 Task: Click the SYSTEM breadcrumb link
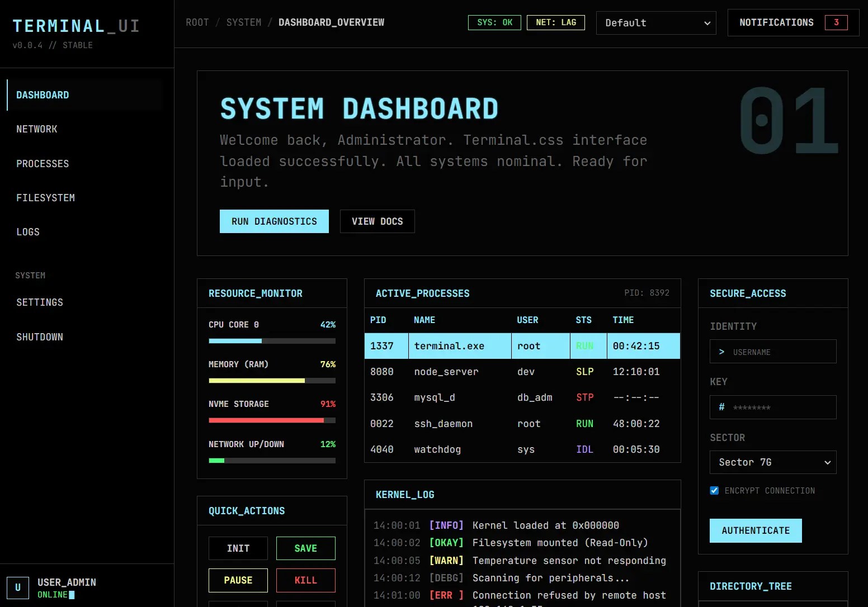[x=244, y=22]
